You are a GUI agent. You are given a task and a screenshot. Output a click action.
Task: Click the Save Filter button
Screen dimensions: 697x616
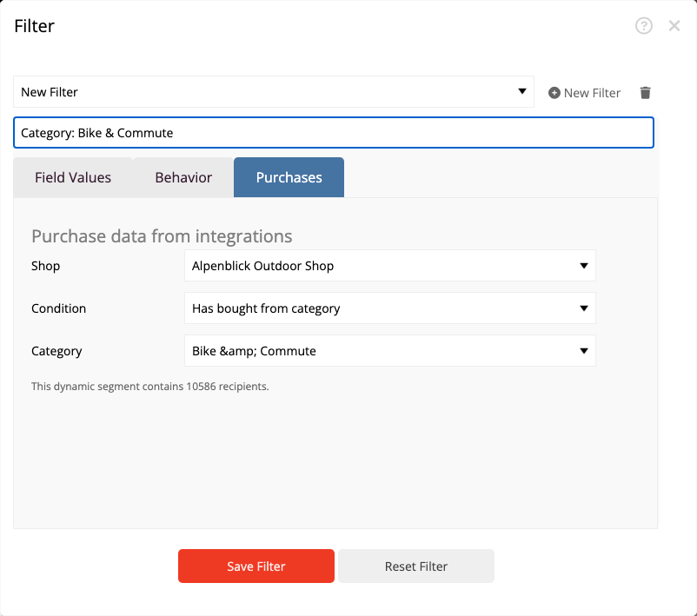[x=256, y=566]
